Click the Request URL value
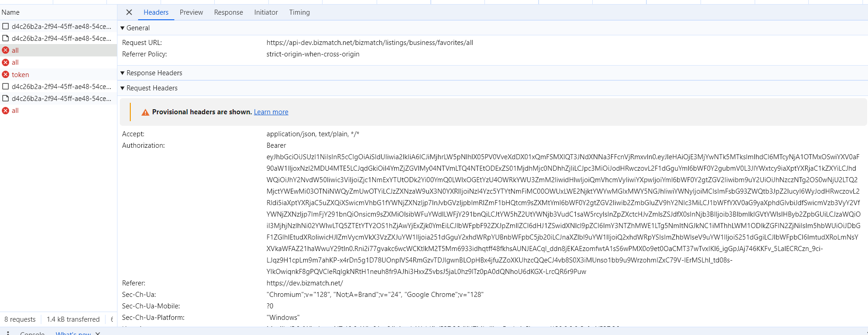Viewport: 868px width, 335px height. click(369, 43)
